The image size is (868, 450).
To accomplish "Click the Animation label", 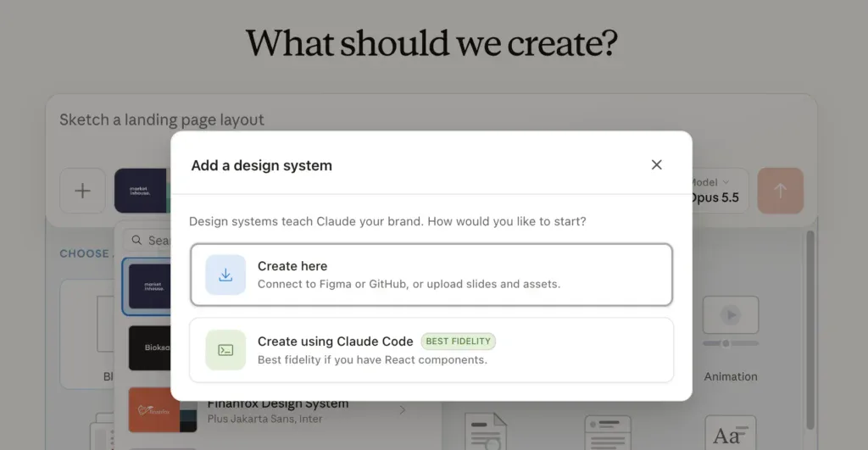I will pyautogui.click(x=731, y=376).
